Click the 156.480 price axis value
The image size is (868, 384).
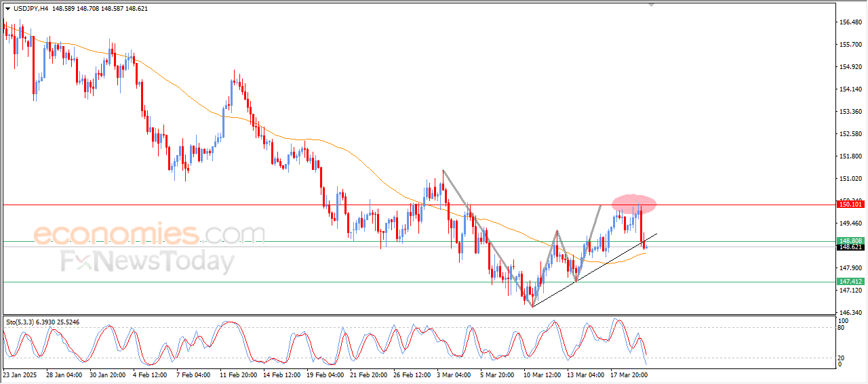850,22
